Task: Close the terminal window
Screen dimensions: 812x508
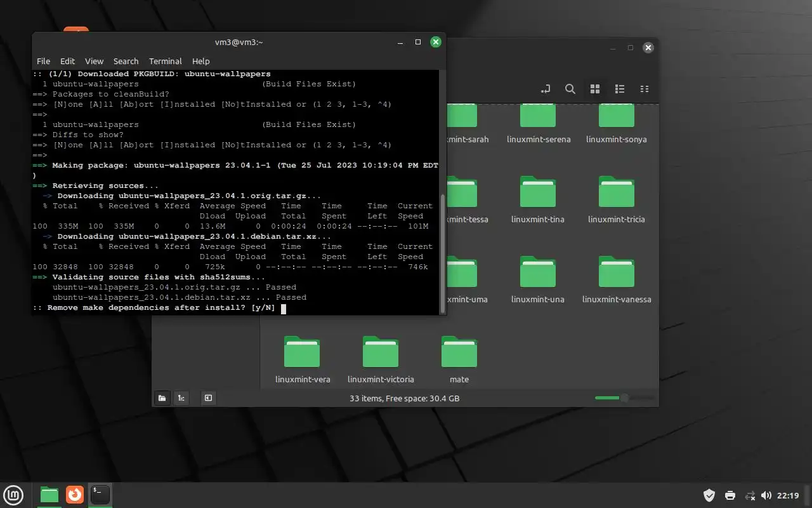Action: point(436,42)
